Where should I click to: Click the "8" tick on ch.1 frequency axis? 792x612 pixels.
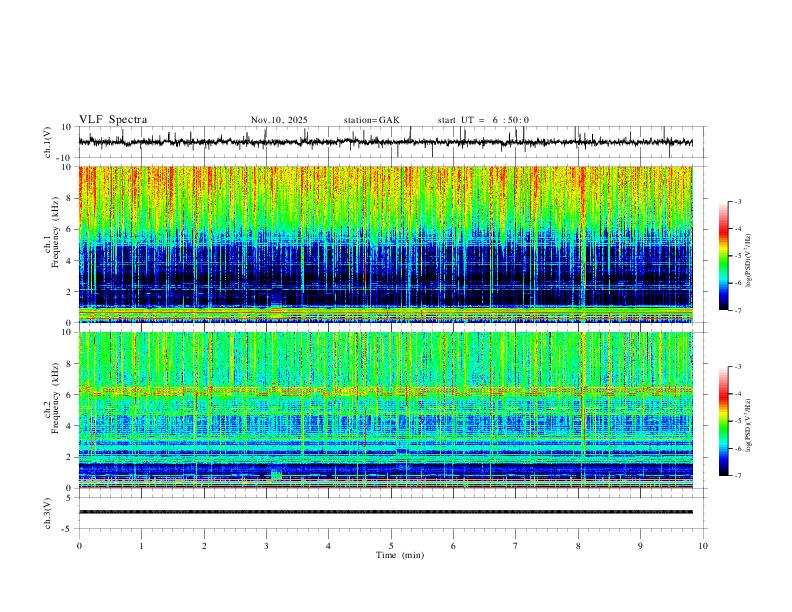click(x=71, y=198)
